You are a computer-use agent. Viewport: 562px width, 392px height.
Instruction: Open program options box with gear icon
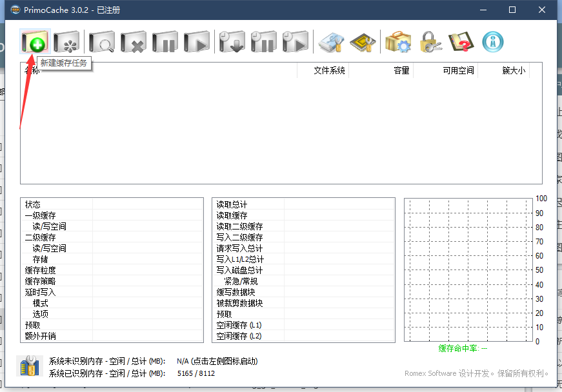pos(398,43)
